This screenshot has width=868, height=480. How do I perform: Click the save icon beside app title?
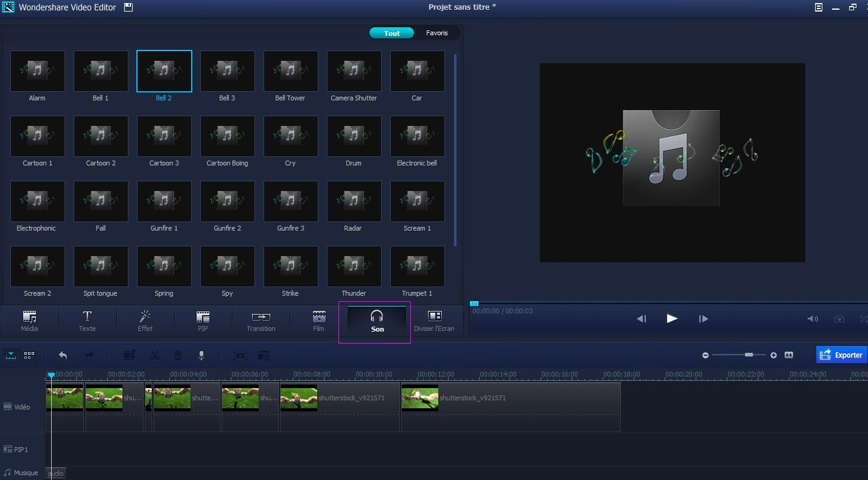128,7
